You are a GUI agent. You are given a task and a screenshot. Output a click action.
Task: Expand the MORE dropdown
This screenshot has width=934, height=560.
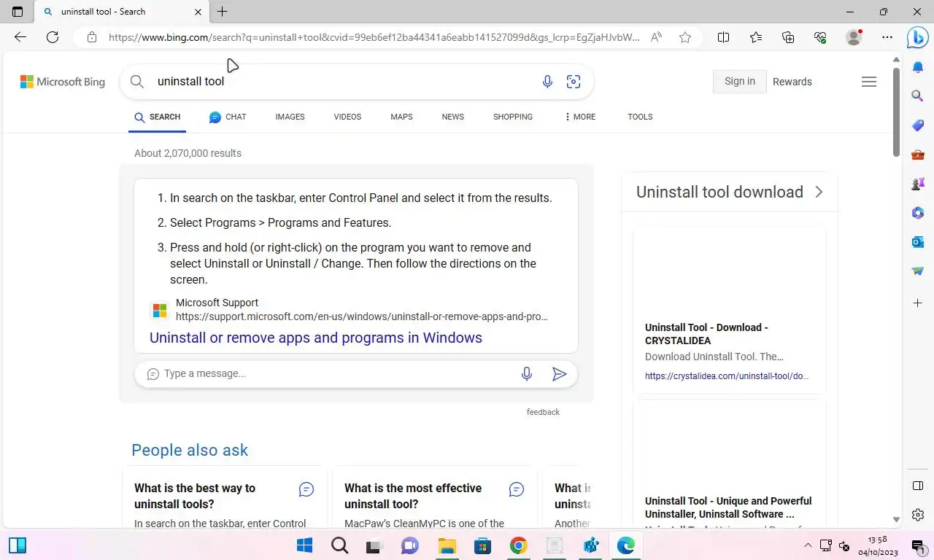[x=580, y=117]
